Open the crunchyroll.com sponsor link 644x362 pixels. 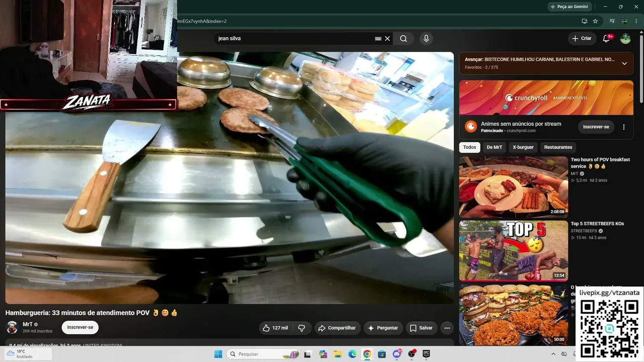521,131
